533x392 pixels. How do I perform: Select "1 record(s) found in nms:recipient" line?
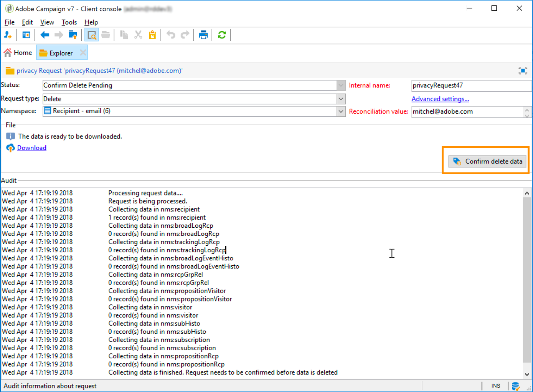[157, 217]
